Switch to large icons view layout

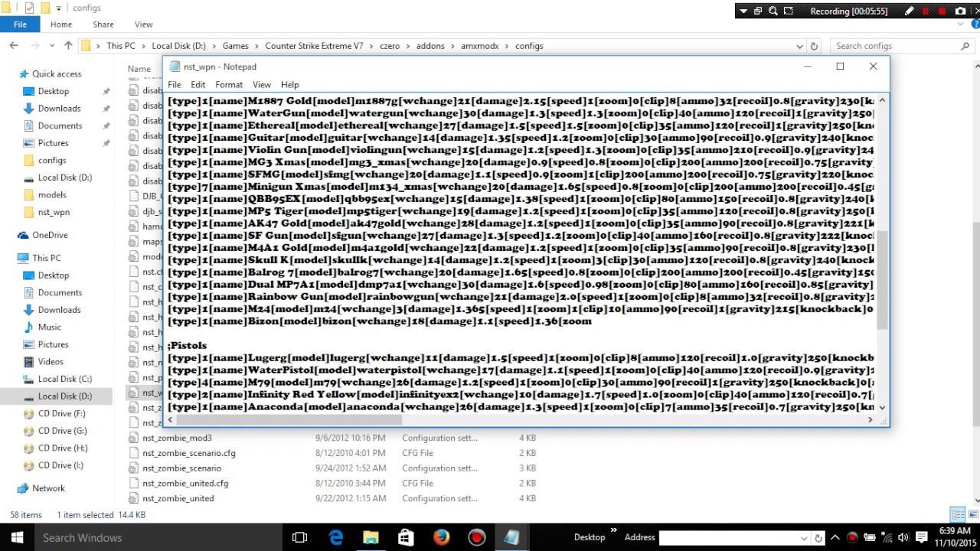[972, 515]
